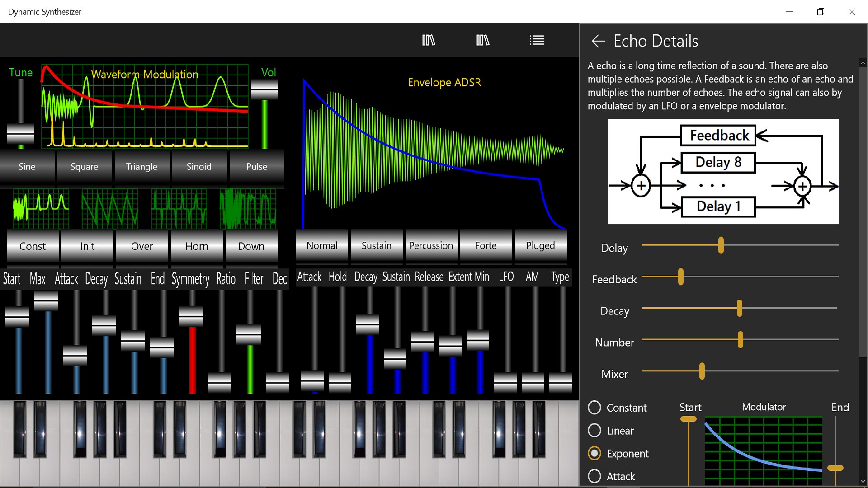Select the waveform preview above Down
The height and width of the screenshot is (488, 868).
(x=247, y=208)
